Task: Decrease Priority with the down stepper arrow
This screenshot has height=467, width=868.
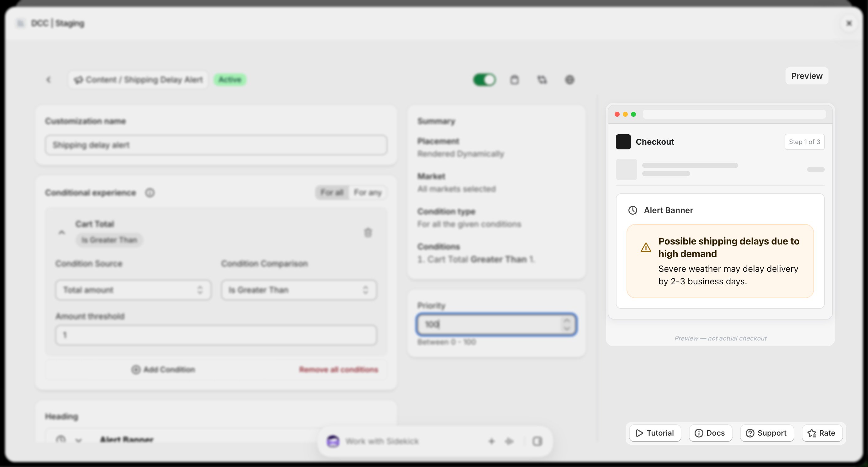Action: (567, 329)
